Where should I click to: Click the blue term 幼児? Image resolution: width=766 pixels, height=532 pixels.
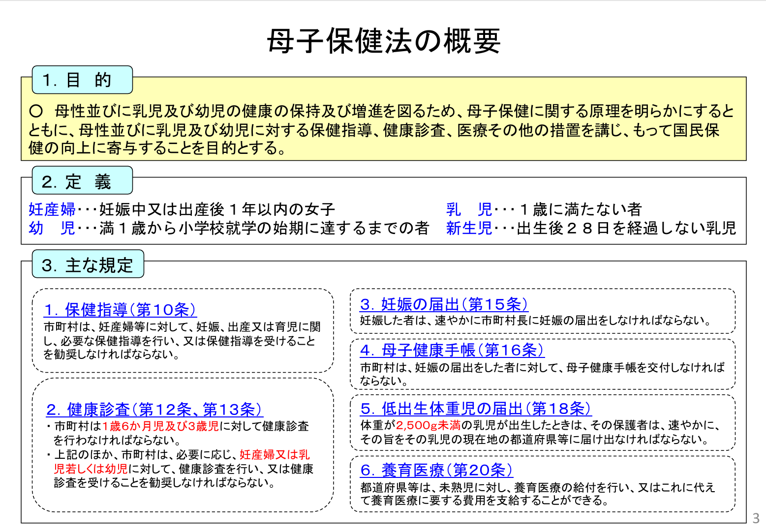(52, 228)
